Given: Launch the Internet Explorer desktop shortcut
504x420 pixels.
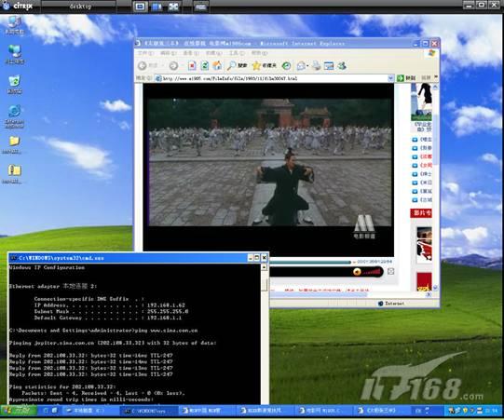Looking at the screenshot, I should point(15,116).
